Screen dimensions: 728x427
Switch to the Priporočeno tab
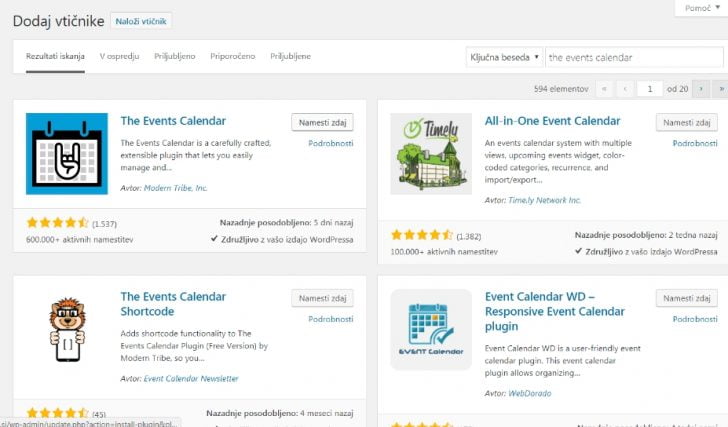pyautogui.click(x=233, y=56)
